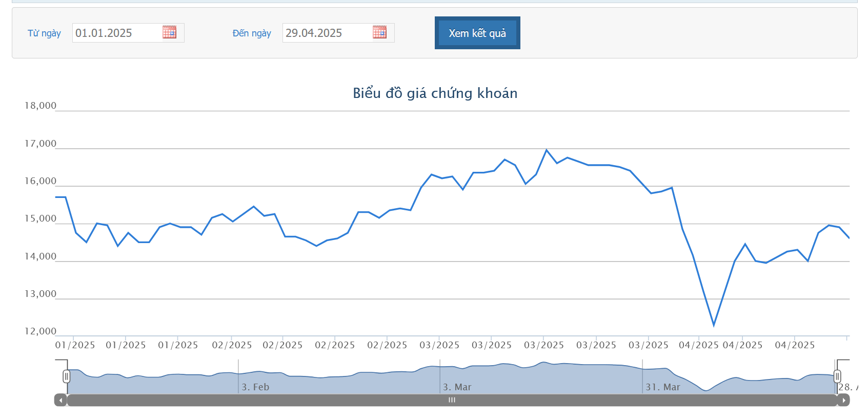This screenshot has width=868, height=419.
Task: Click the '3. Mar' marker in navigator
Action: (x=457, y=387)
